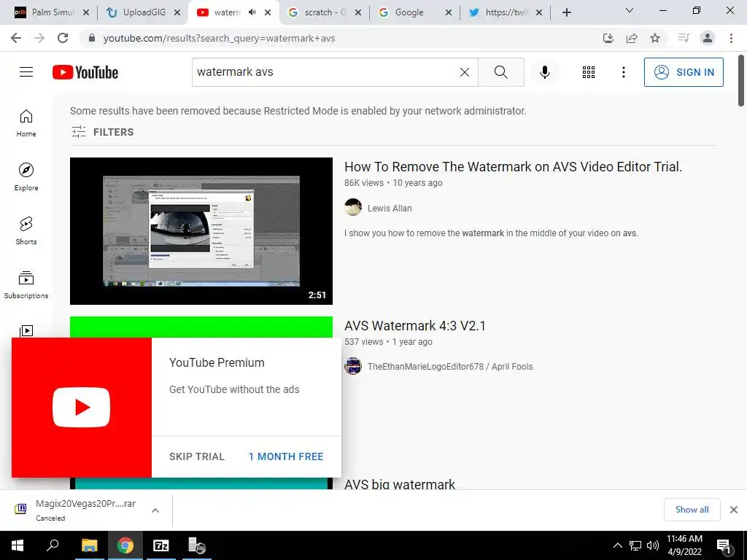Switch to the Twitter tab
This screenshot has height=560, width=747.
click(506, 12)
